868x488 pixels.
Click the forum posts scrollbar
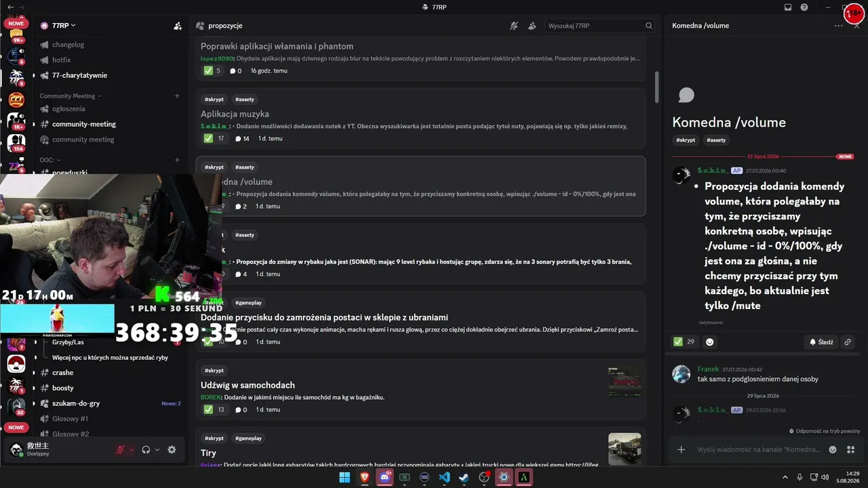(656, 87)
